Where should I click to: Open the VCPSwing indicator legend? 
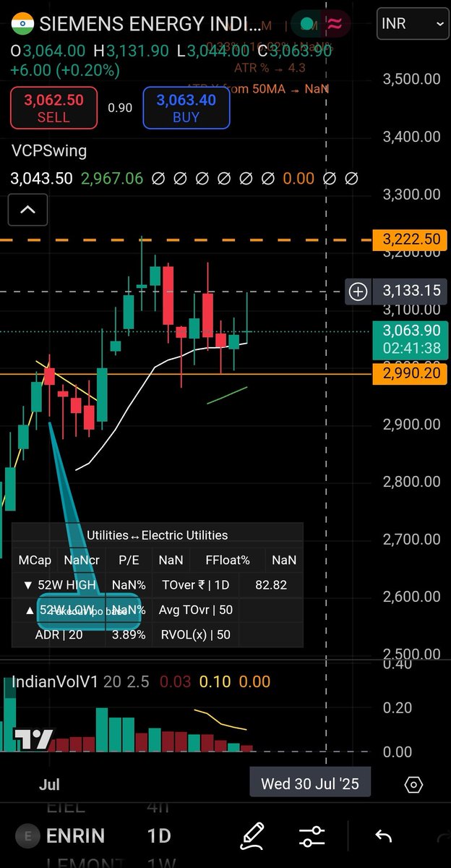coord(49,151)
